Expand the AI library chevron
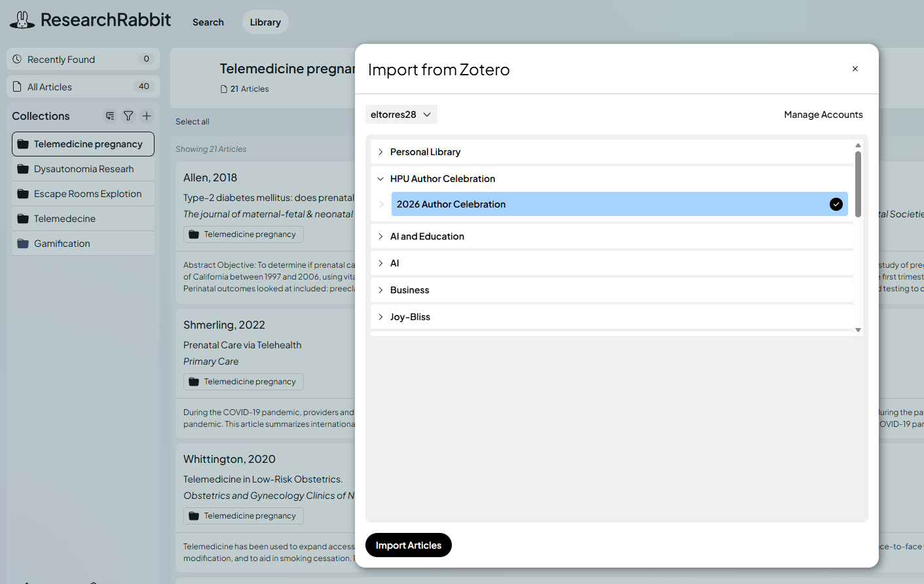This screenshot has width=924, height=584. coord(380,263)
